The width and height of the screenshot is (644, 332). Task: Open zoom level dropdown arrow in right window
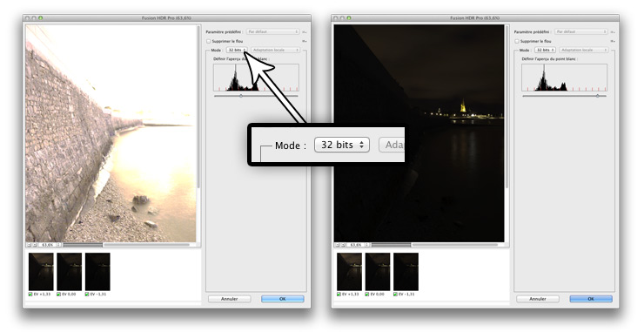(x=367, y=245)
